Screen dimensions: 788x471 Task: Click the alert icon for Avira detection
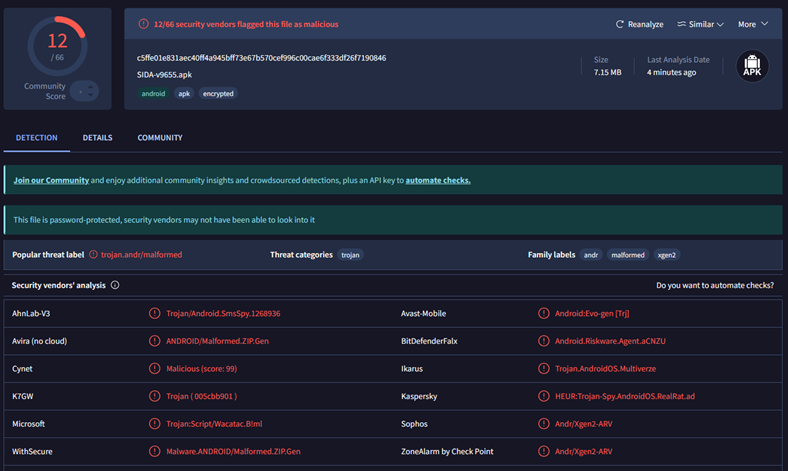click(154, 341)
